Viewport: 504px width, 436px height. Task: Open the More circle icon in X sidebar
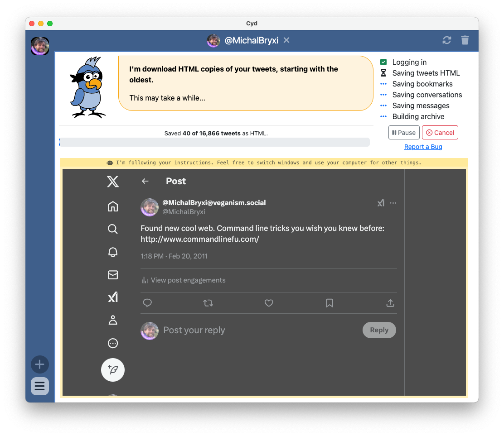[x=113, y=343]
